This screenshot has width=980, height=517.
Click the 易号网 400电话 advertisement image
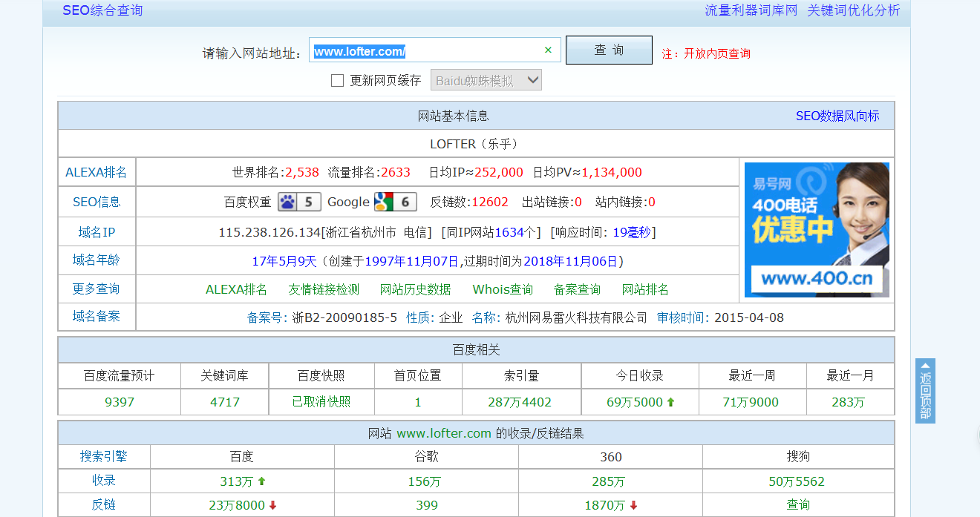817,229
